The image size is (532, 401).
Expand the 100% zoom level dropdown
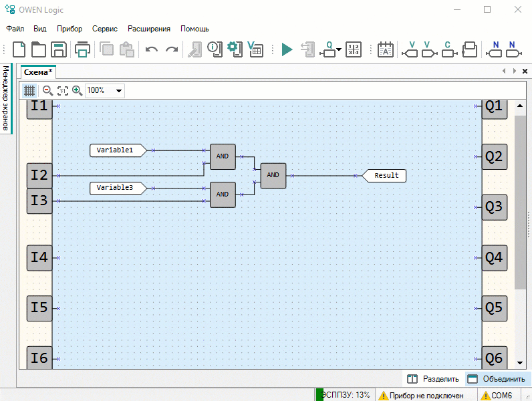119,90
